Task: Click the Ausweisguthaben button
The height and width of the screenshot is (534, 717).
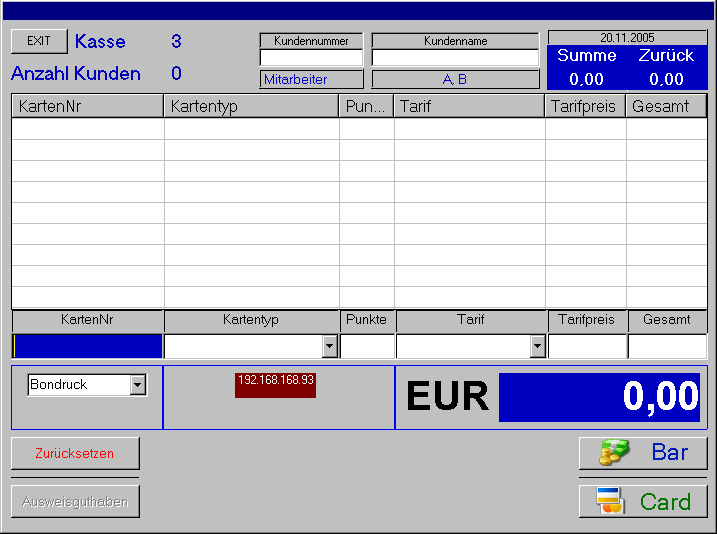Action: pos(75,501)
